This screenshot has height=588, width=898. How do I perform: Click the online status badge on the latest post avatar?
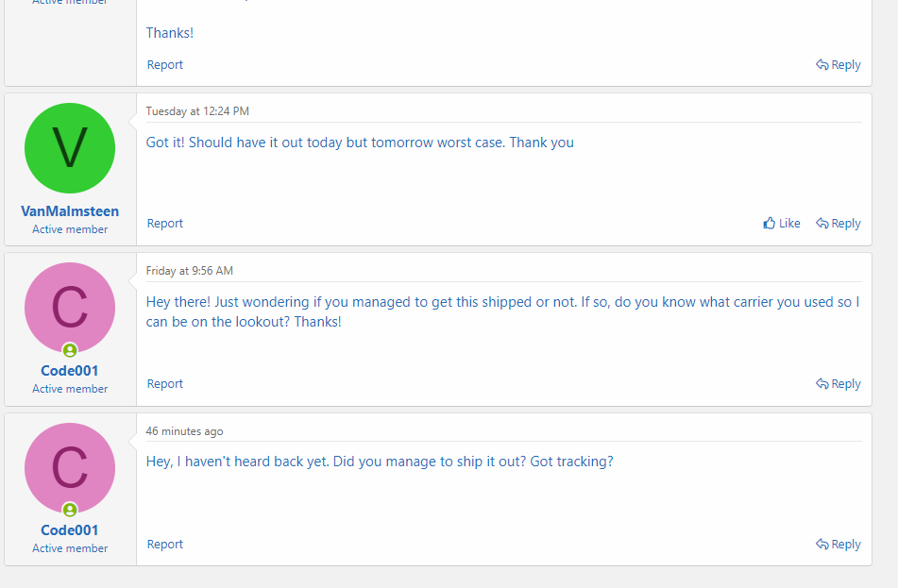click(70, 510)
